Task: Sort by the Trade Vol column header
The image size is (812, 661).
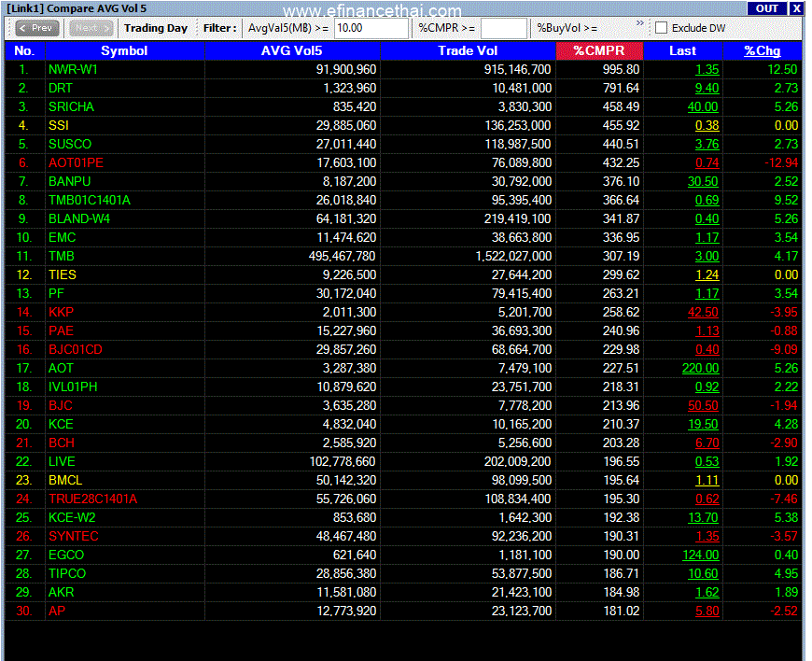Action: coord(468,50)
